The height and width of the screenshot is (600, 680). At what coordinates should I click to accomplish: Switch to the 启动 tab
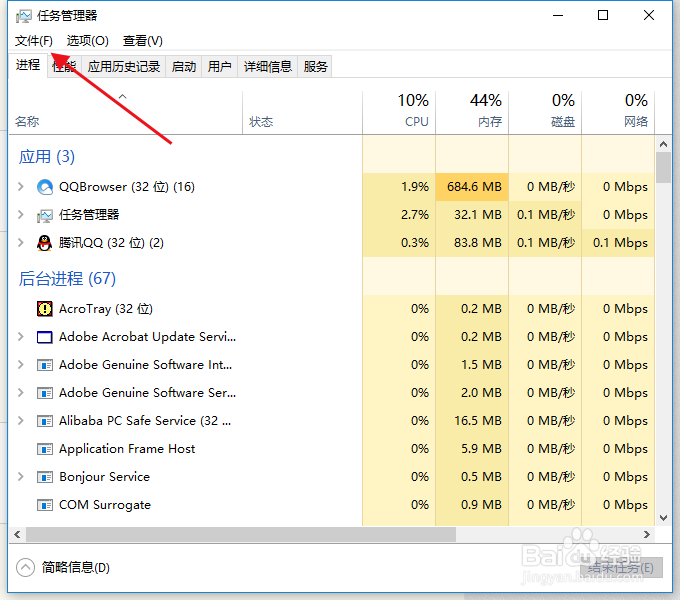(184, 67)
